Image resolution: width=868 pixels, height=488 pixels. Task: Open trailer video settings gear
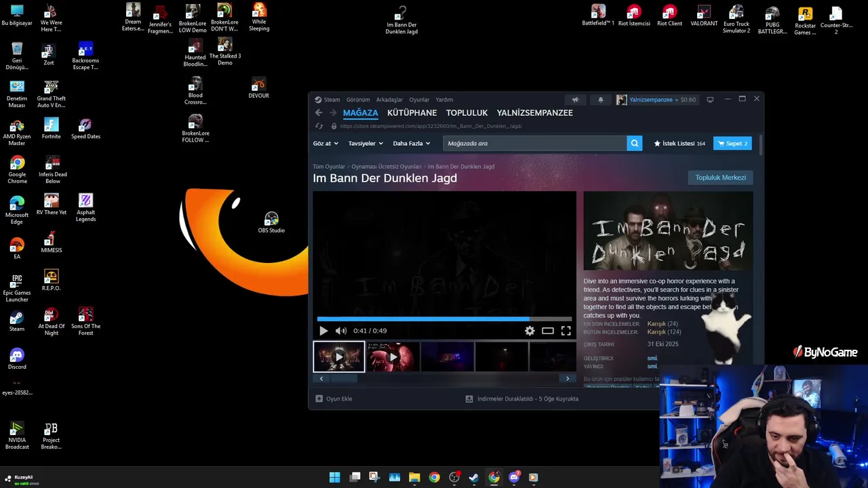click(530, 331)
